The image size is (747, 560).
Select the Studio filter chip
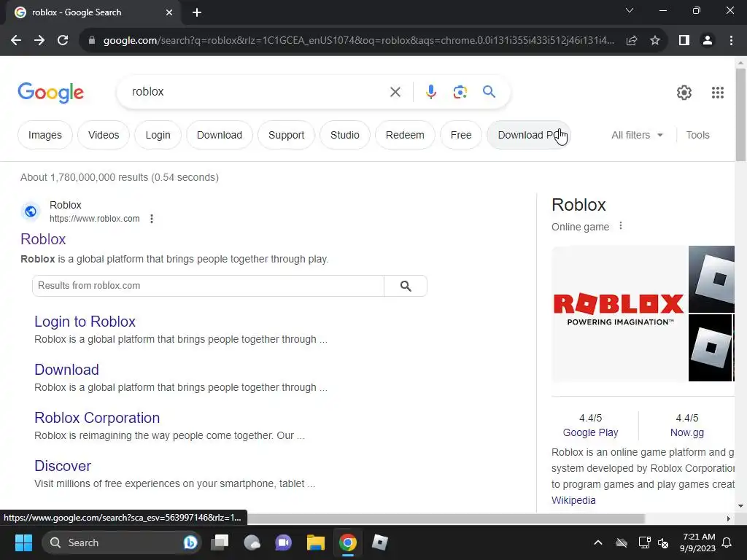coord(345,135)
